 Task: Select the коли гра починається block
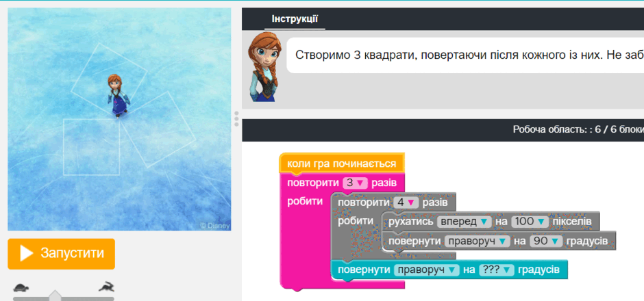coord(342,163)
